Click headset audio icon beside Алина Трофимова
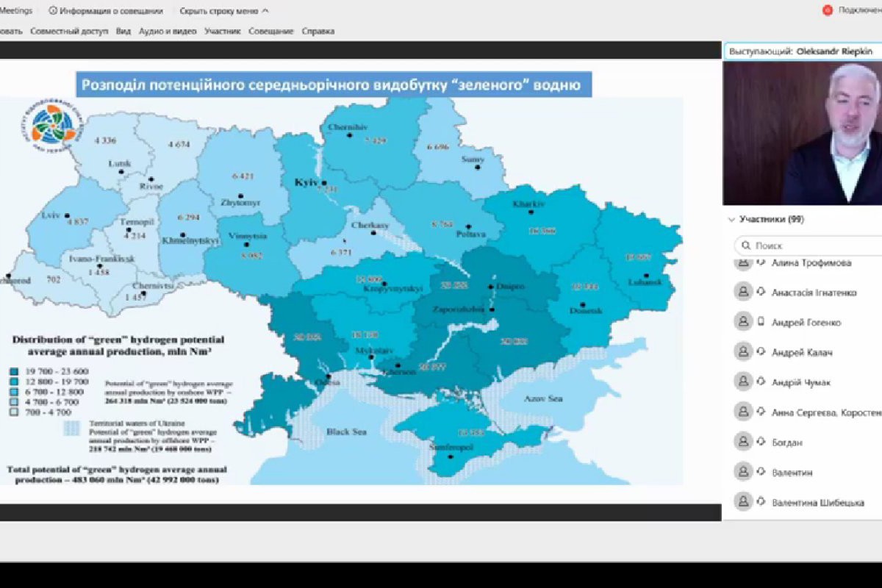Screen dimensions: 882x588 (x=761, y=262)
